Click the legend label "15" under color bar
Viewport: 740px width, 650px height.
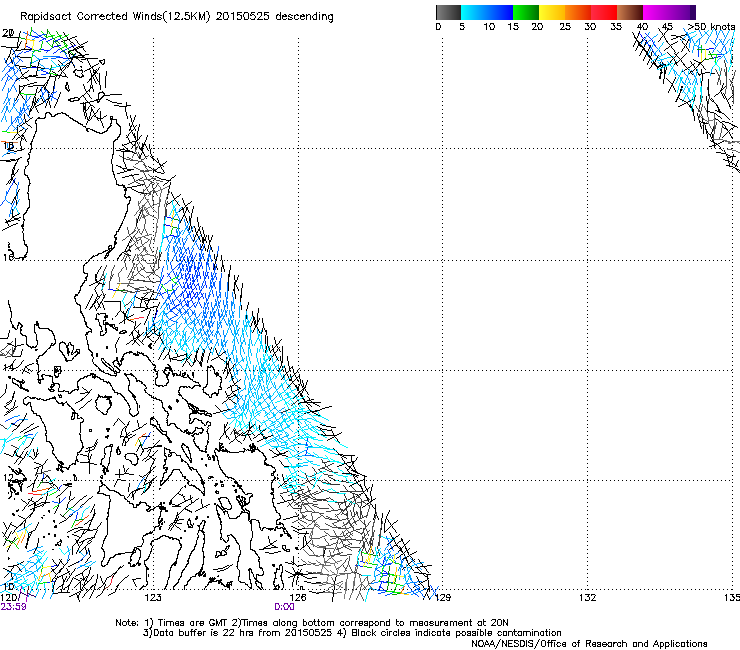(513, 27)
